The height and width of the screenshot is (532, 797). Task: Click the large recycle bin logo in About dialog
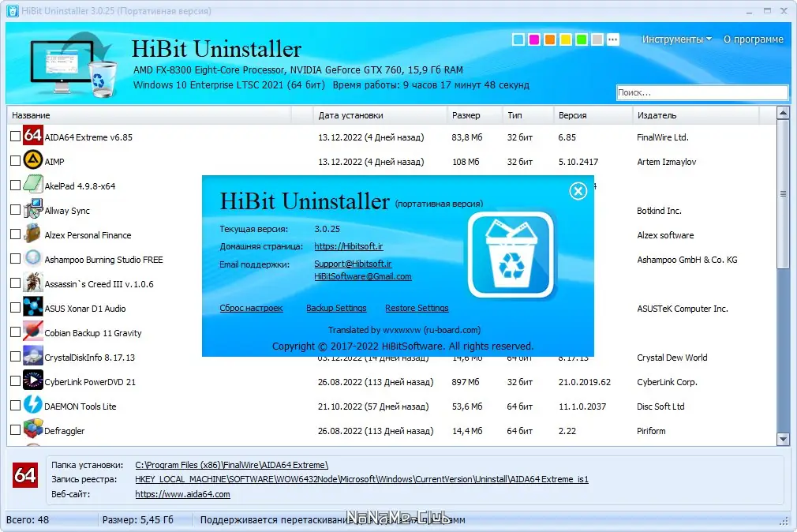tap(511, 255)
